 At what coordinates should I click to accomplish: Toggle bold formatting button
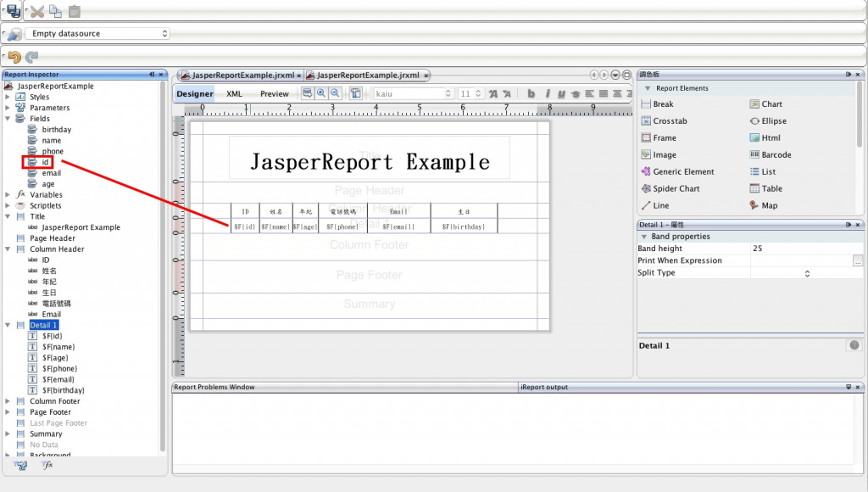(x=531, y=93)
